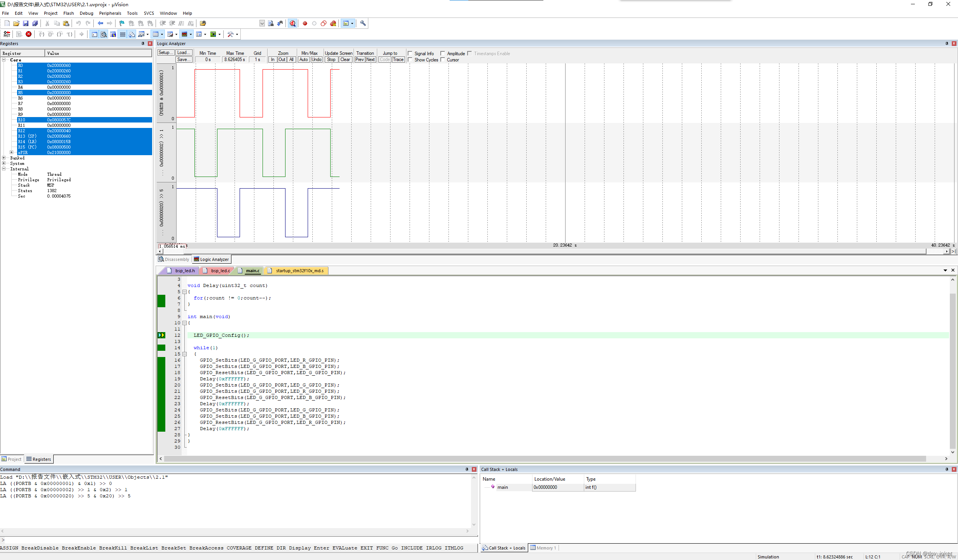Click the Step Into braces icon

pos(41,34)
